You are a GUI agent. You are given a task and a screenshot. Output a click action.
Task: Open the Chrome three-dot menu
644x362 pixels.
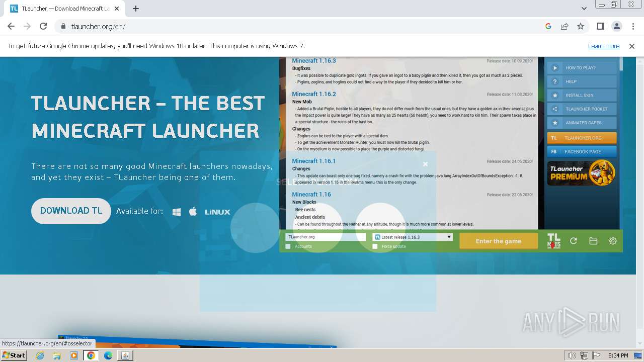[632, 26]
